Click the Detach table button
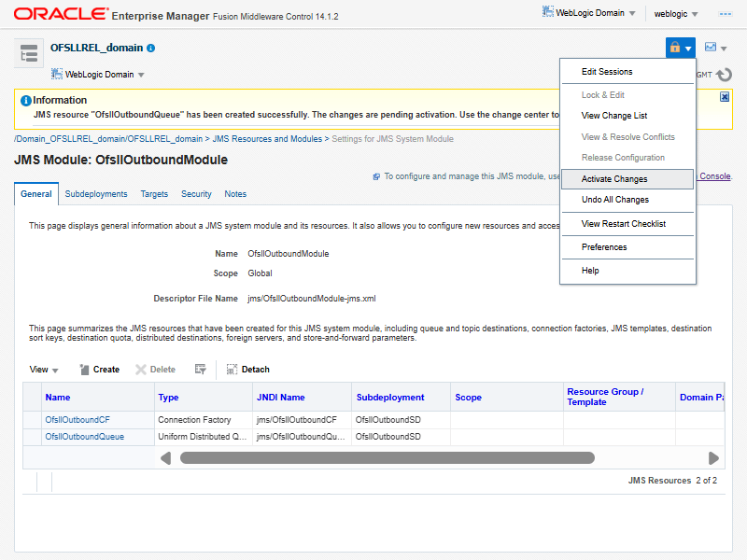Screen dimensions: 747x560 point(247,370)
